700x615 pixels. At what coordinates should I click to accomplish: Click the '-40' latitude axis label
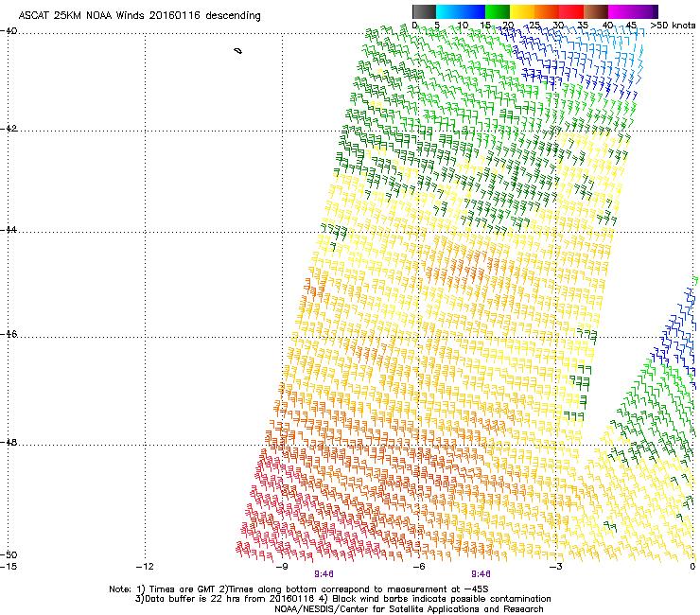[9, 31]
